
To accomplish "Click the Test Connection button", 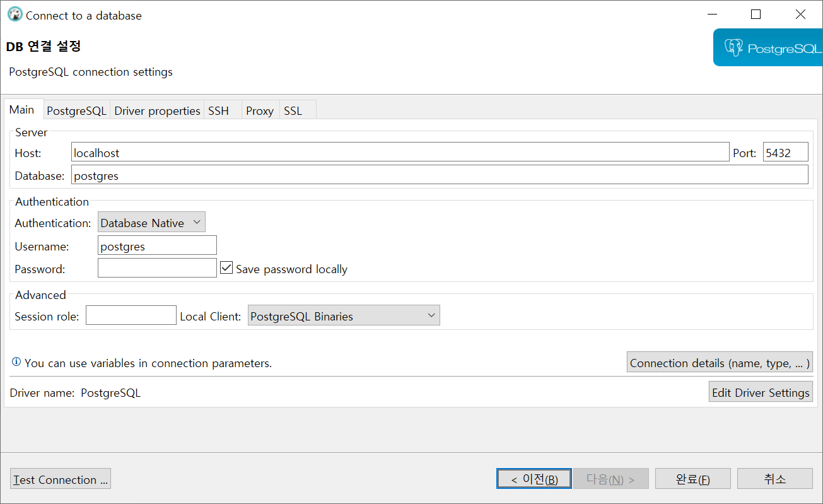I will [61, 479].
